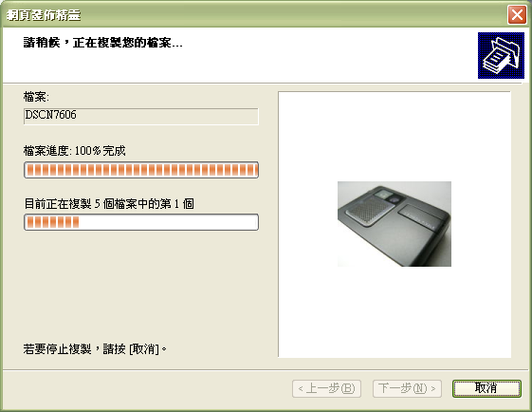Click the disabled 下一步(N) next button

(x=407, y=388)
